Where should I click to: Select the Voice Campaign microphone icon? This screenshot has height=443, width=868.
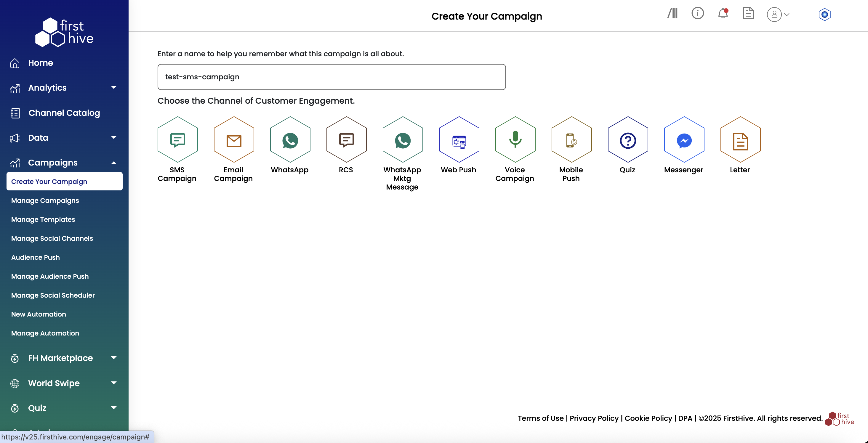(515, 139)
